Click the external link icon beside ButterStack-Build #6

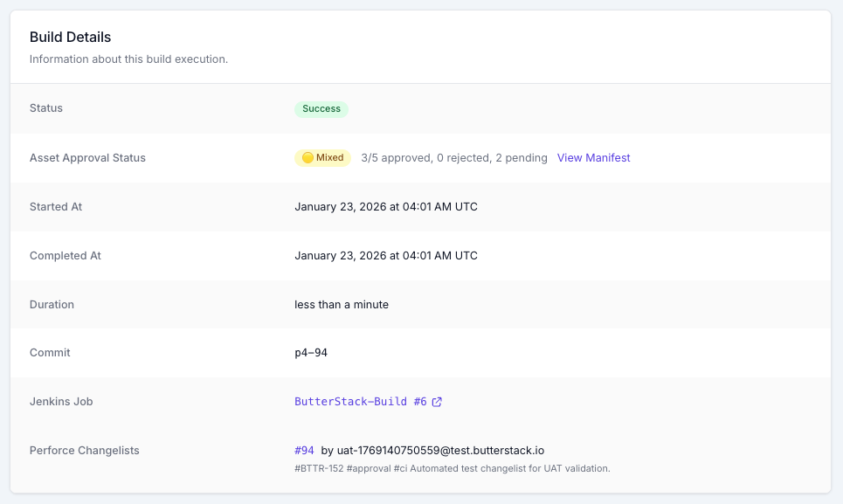(x=437, y=402)
